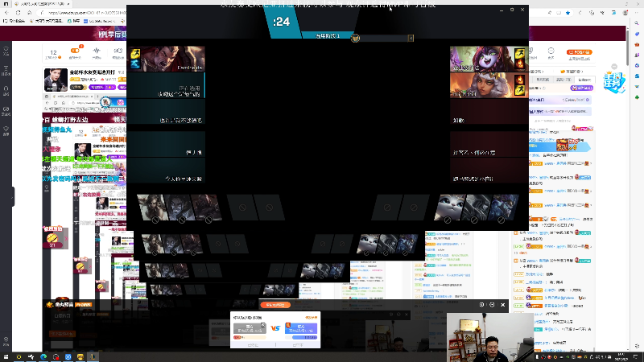
Task: Choose the gray left option in the VS prediction
Action: pos(250,328)
